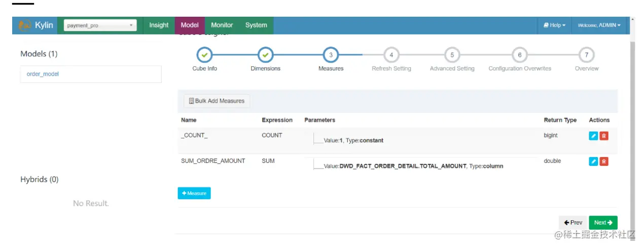The height and width of the screenshot is (248, 644).
Task: Open the payment_pro project dropdown
Action: [100, 25]
